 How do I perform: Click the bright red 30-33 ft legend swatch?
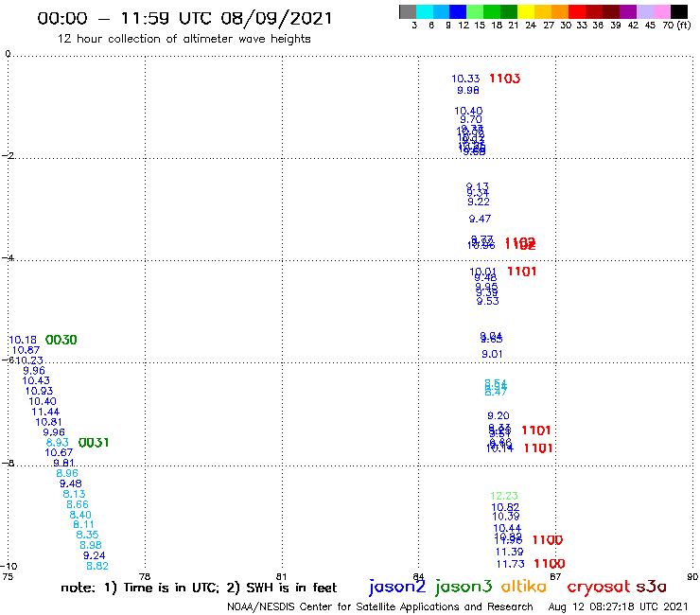pyautogui.click(x=577, y=11)
